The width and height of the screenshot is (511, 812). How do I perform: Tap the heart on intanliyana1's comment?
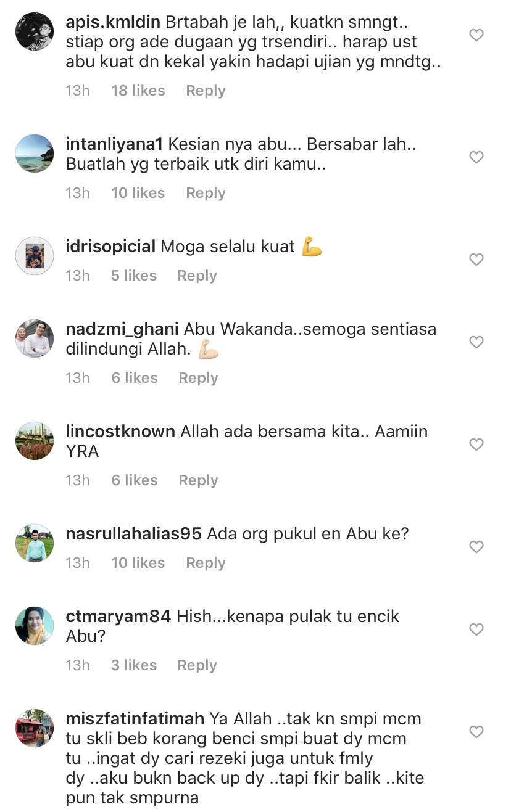[476, 157]
